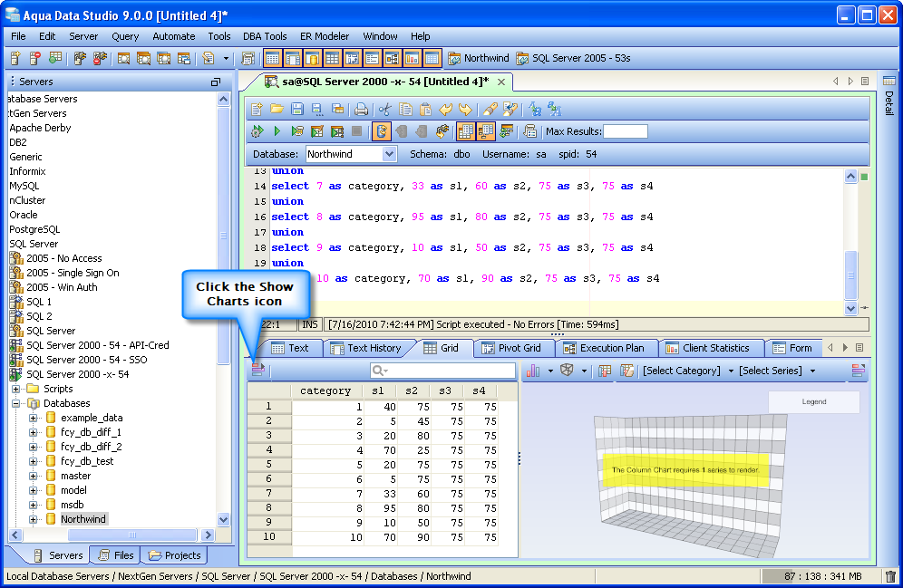Toggle the Pivot Grid results toolbar button
The width and height of the screenshot is (903, 588).
tap(352, 58)
